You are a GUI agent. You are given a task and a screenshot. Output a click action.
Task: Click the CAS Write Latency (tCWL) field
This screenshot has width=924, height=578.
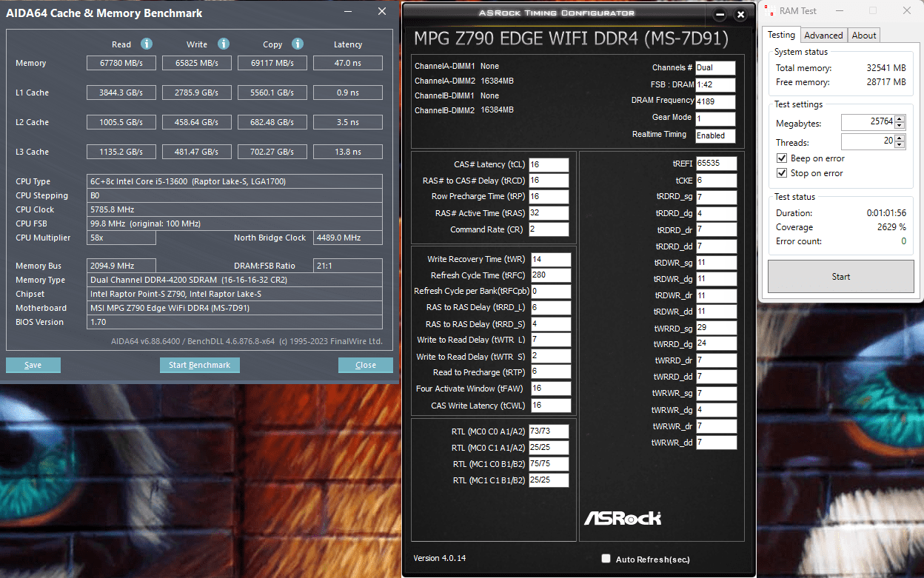pyautogui.click(x=551, y=406)
